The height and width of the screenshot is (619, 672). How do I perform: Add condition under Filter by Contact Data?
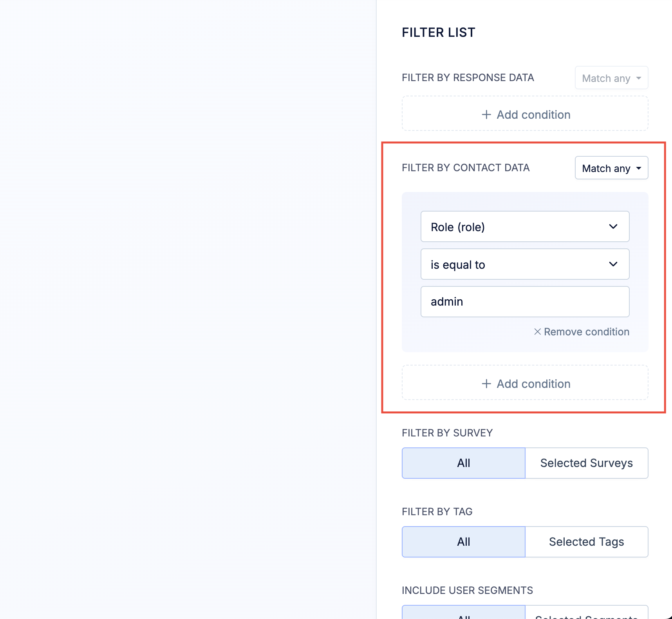tap(525, 384)
